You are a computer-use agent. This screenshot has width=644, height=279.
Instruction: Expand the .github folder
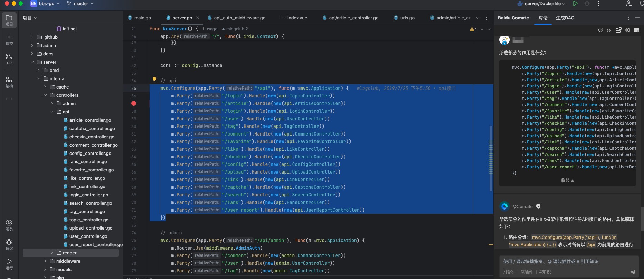[32, 37]
